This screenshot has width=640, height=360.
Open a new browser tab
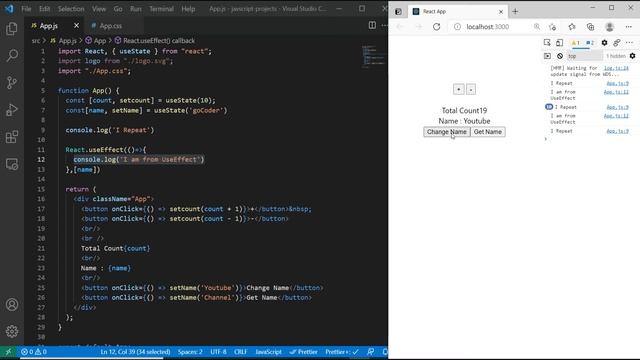pyautogui.click(x=515, y=11)
